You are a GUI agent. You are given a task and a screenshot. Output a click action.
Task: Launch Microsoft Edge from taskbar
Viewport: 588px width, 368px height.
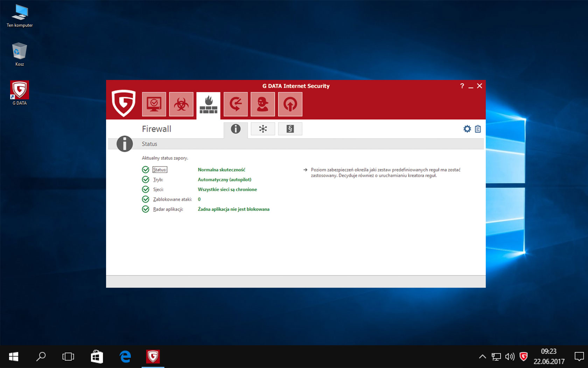[x=125, y=357]
